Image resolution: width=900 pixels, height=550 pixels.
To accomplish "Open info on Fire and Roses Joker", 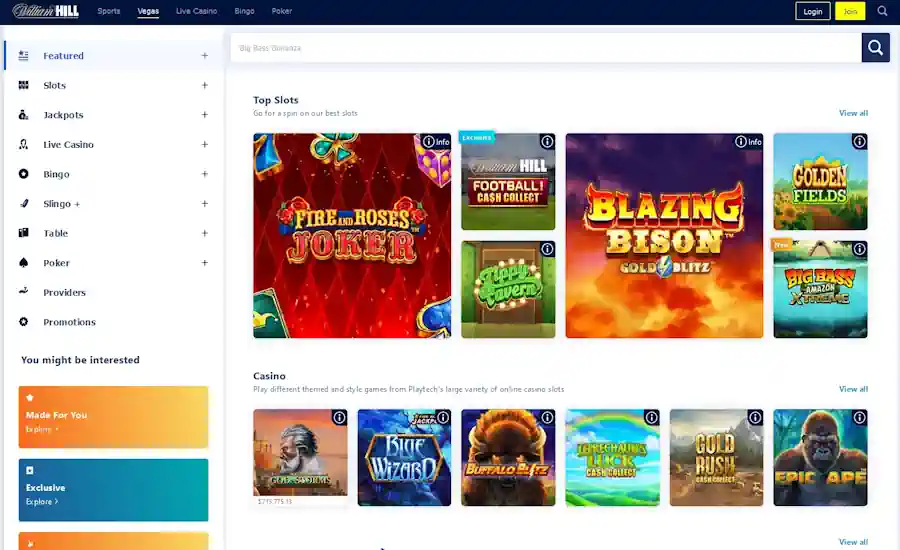I will 436,142.
